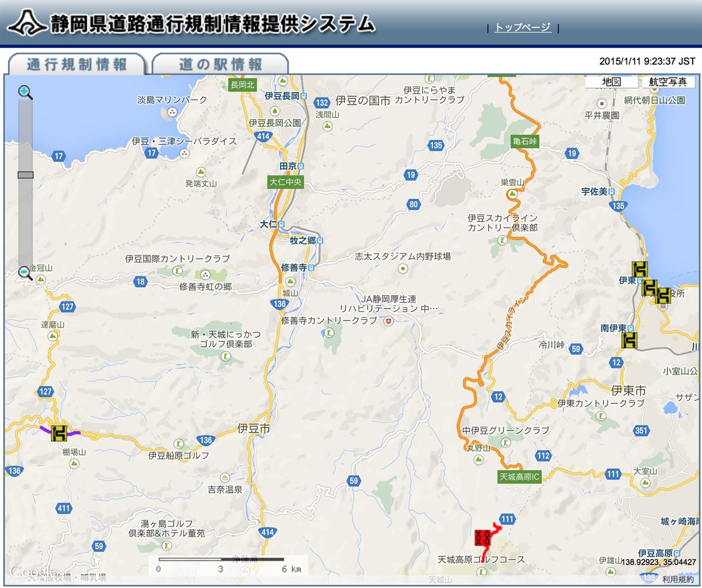
Task: Click the 大仁中央 green interchange label
Action: 286,182
